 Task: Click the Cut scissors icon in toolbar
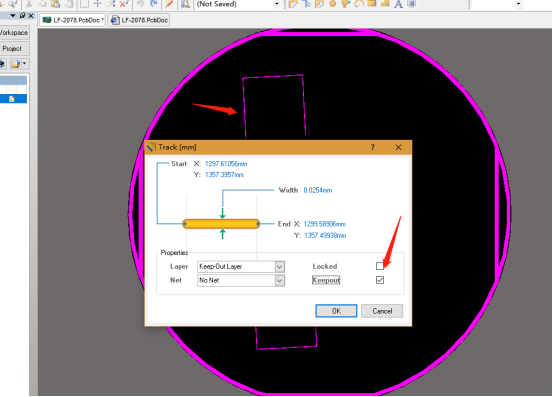(29, 4)
